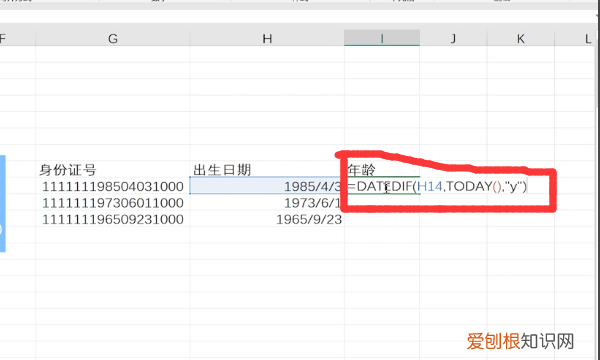Select the birth date cell 1973/6/1
The width and height of the screenshot is (600, 360).
[x=267, y=203]
